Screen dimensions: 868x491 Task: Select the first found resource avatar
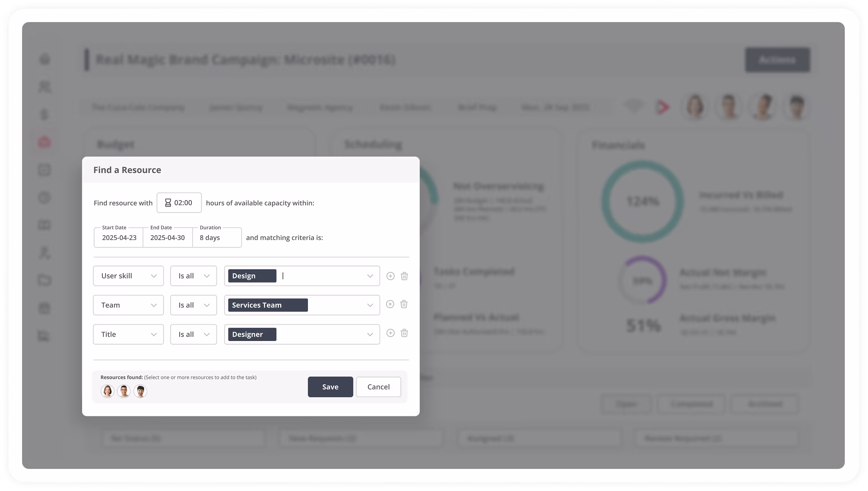[x=107, y=391]
